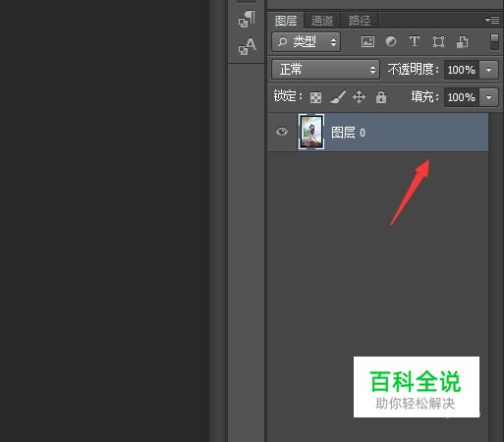Click the panel grip handle at top

(247, 1)
